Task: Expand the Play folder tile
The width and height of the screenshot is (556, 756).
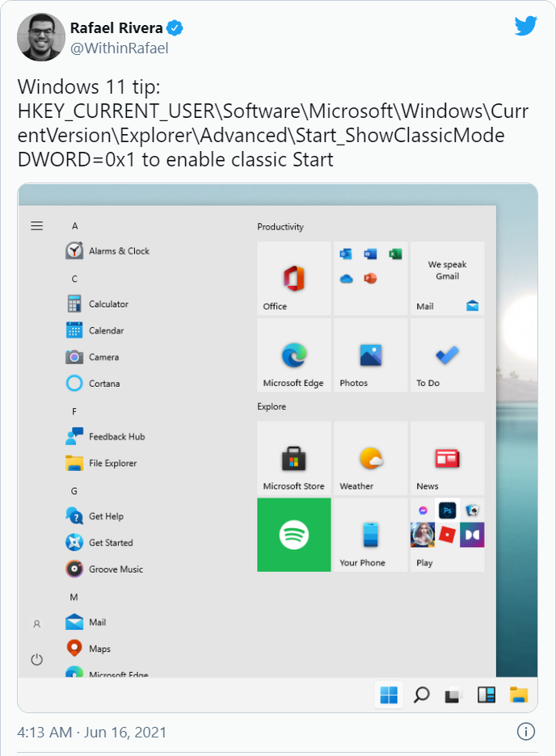Action: tap(448, 535)
